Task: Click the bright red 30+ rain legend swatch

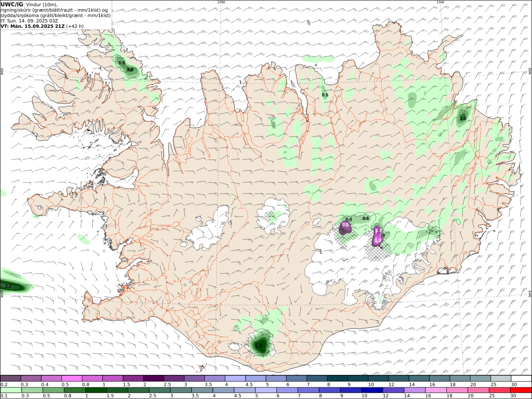Action: 521,390
